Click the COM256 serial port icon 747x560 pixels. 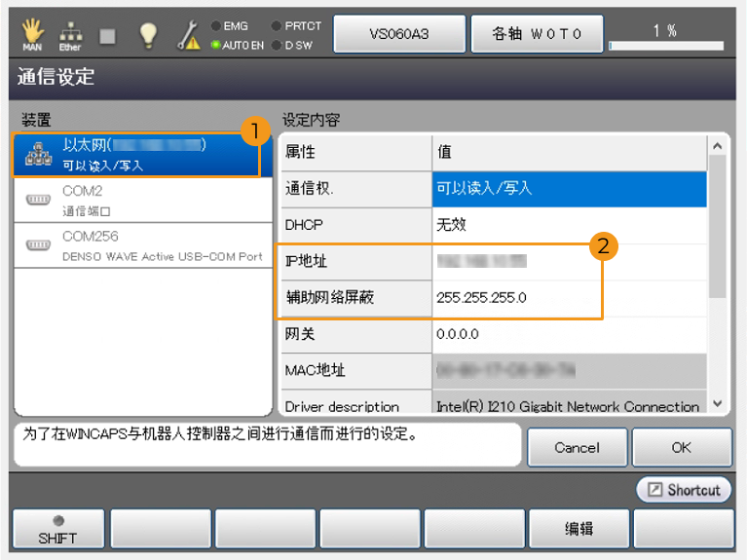pyautogui.click(x=38, y=245)
